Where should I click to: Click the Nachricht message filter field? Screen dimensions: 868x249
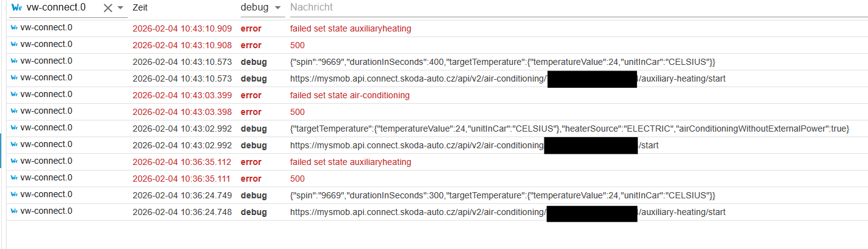[556, 8]
